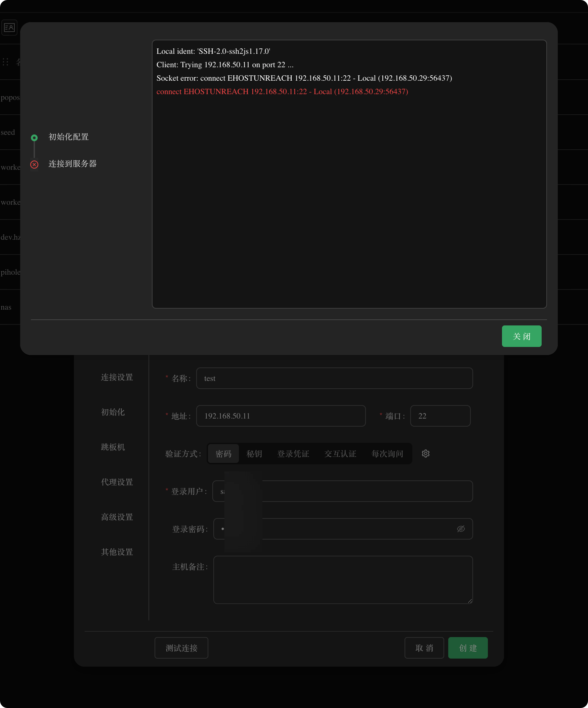
Task: Click the red error icon beside 连接到服务器
Action: (x=34, y=164)
